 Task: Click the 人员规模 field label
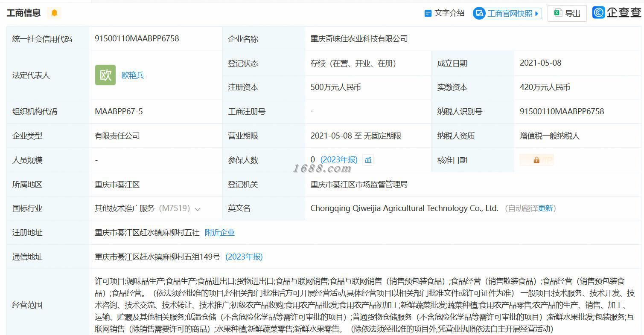point(27,160)
